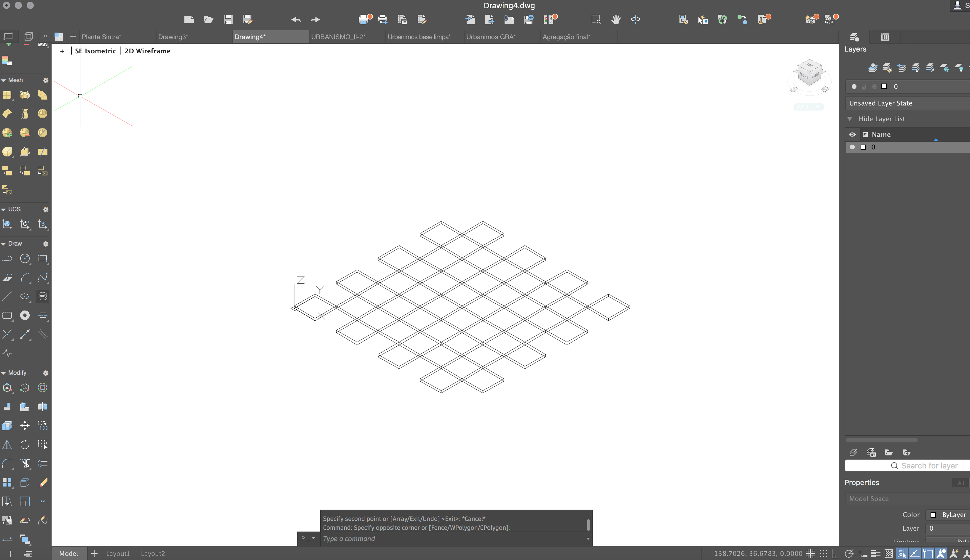Viewport: 970px width, 560px height.
Task: Toggle visibility of layer 0
Action: [852, 147]
